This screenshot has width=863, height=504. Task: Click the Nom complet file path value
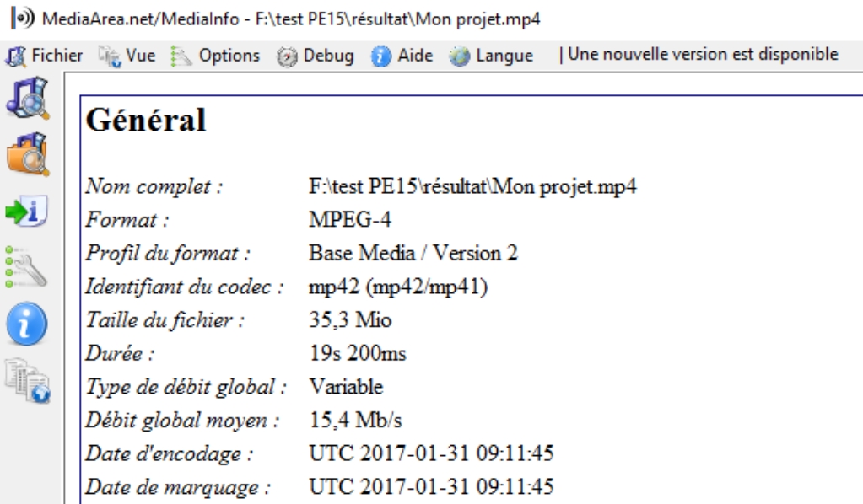coord(472,186)
